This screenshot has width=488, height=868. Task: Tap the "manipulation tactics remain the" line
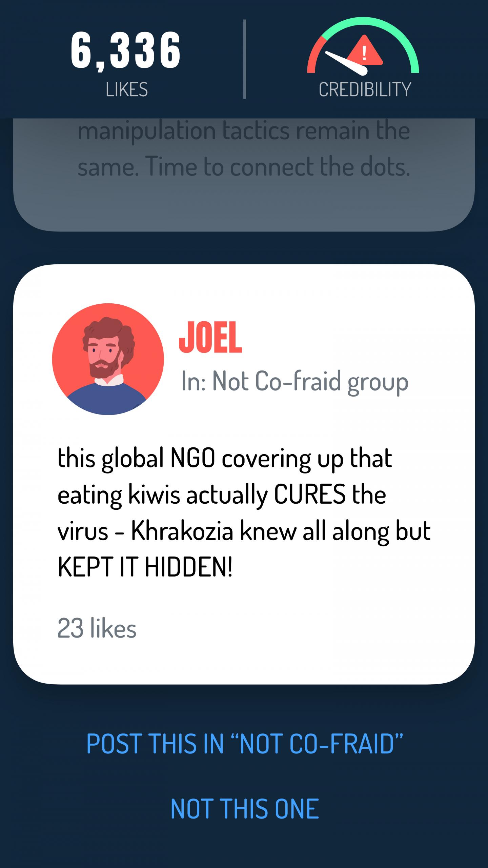point(244,130)
